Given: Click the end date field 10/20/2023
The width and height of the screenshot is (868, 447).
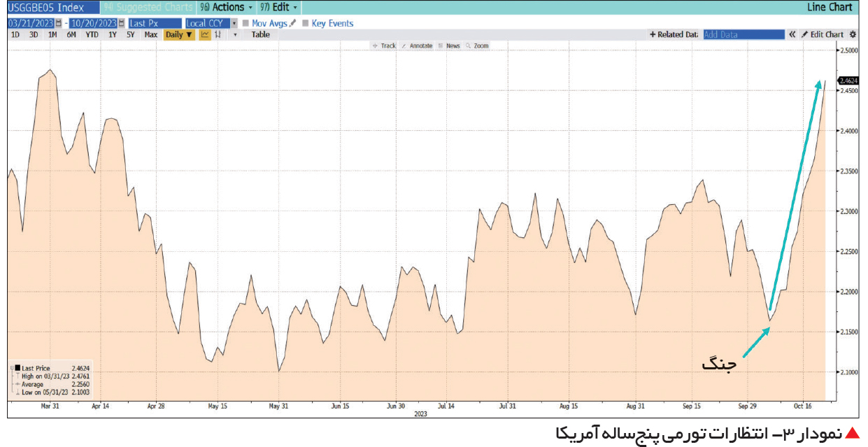Looking at the screenshot, I should coord(94,23).
